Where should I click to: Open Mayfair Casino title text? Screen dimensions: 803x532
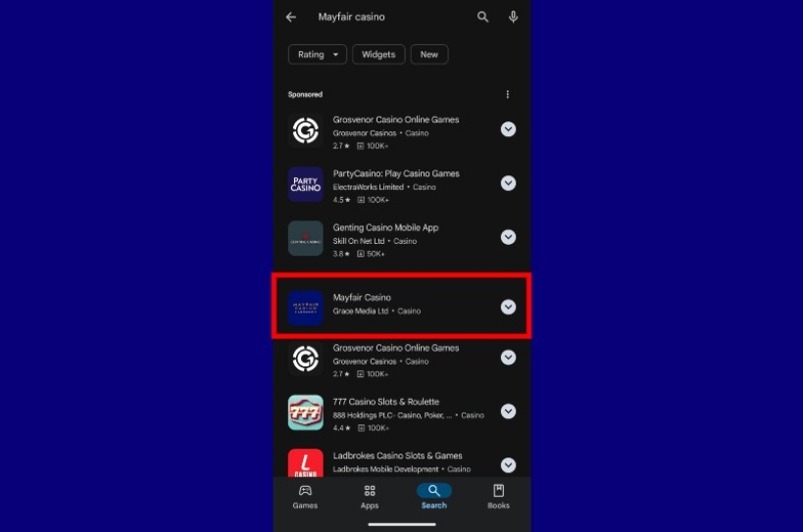[x=362, y=297]
